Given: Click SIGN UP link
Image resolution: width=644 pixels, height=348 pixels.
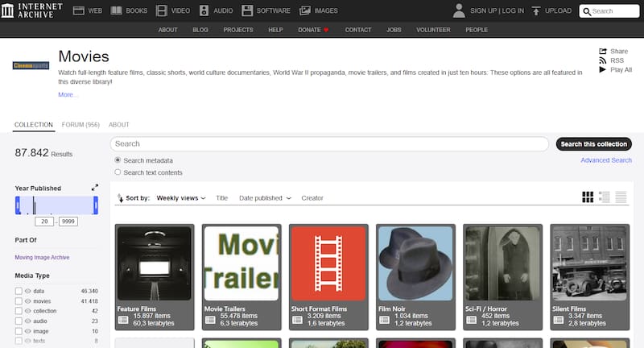Looking at the screenshot, I should [x=483, y=10].
